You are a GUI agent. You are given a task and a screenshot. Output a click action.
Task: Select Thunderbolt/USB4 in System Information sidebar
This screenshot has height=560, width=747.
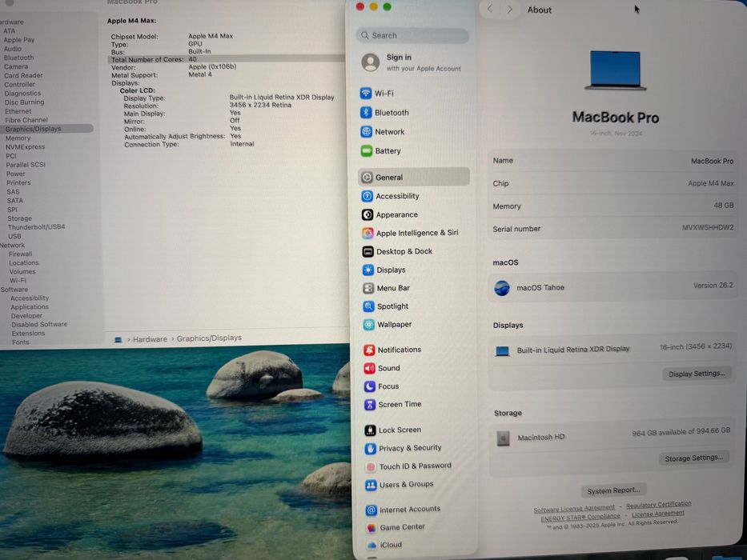(36, 227)
